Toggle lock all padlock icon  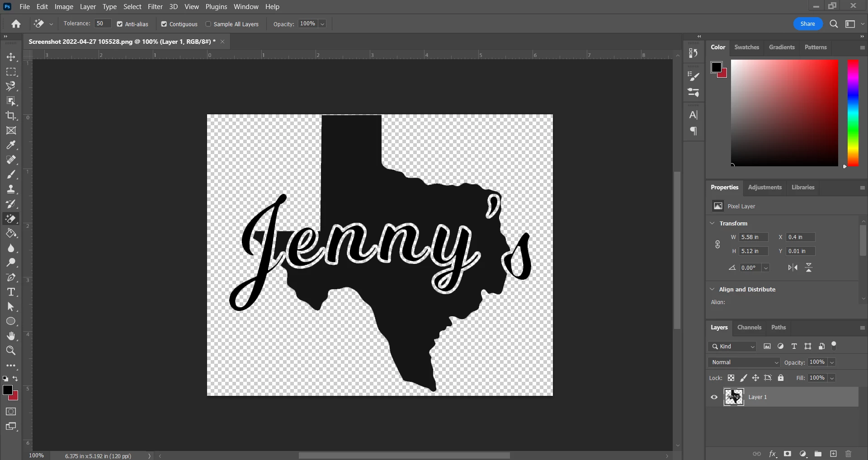pyautogui.click(x=781, y=378)
